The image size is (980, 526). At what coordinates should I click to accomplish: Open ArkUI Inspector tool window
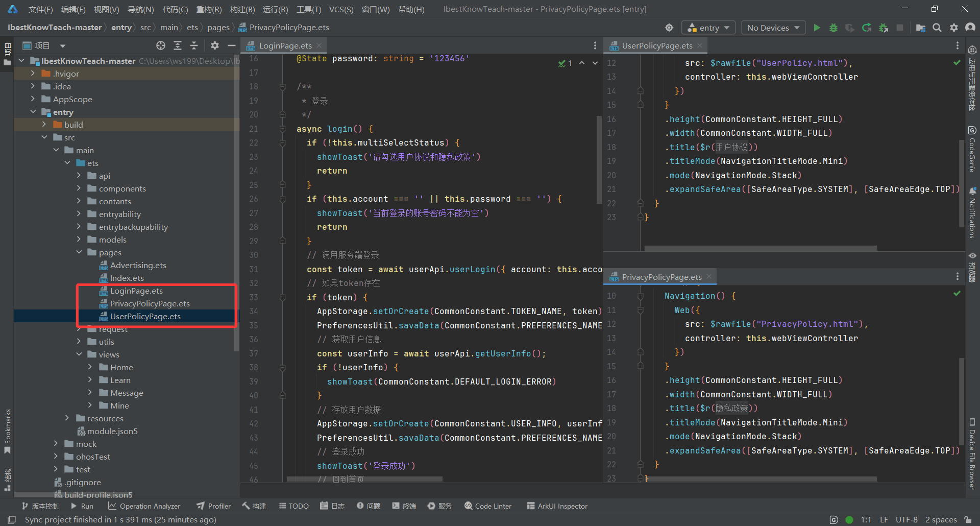click(557, 506)
